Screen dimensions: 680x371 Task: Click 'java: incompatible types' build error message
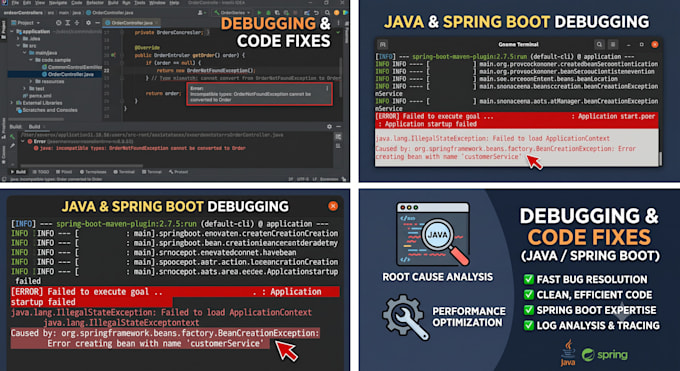(x=139, y=148)
